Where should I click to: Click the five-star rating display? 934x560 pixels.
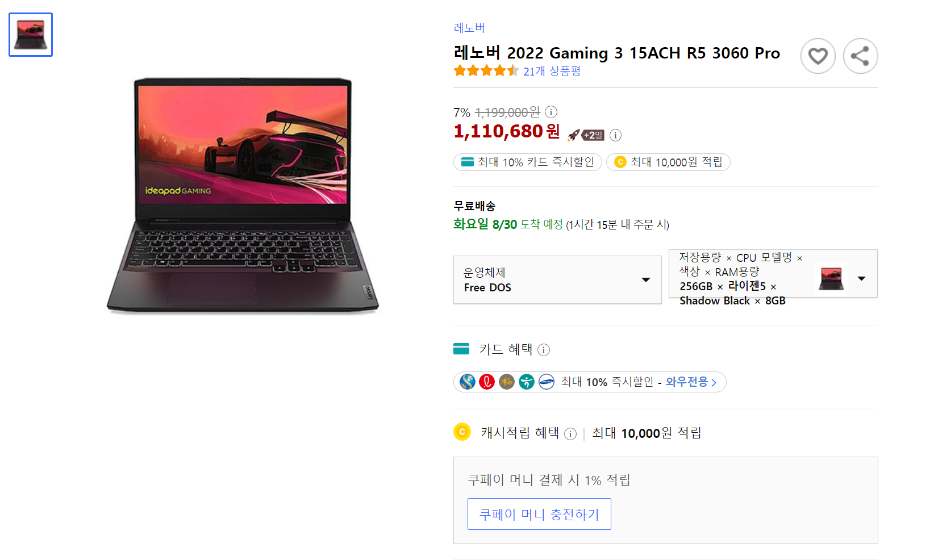click(486, 71)
